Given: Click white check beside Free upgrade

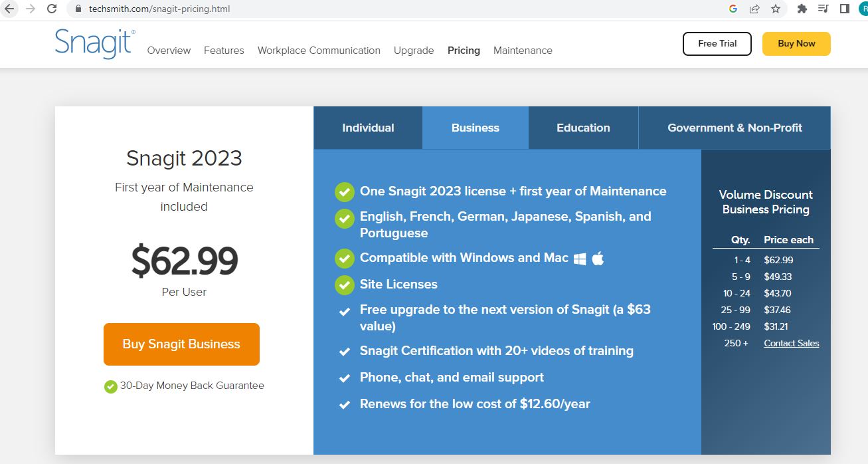Looking at the screenshot, I should click(345, 311).
